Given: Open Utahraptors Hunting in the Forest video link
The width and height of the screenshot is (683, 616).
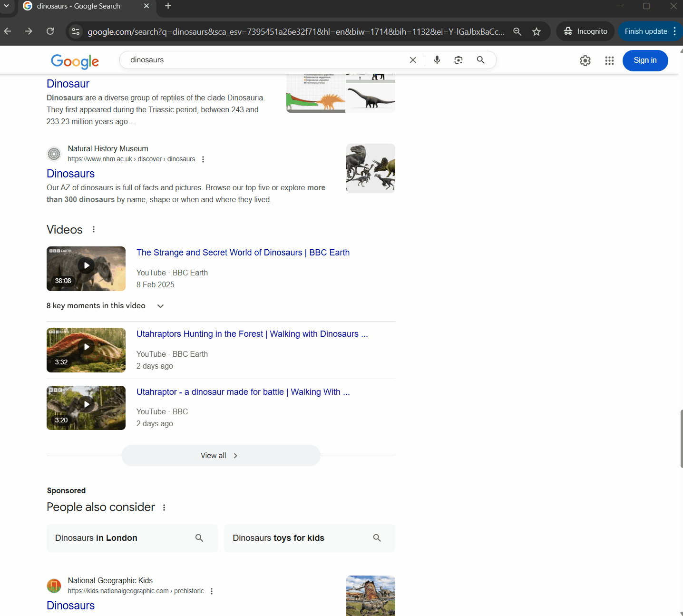Looking at the screenshot, I should (252, 334).
